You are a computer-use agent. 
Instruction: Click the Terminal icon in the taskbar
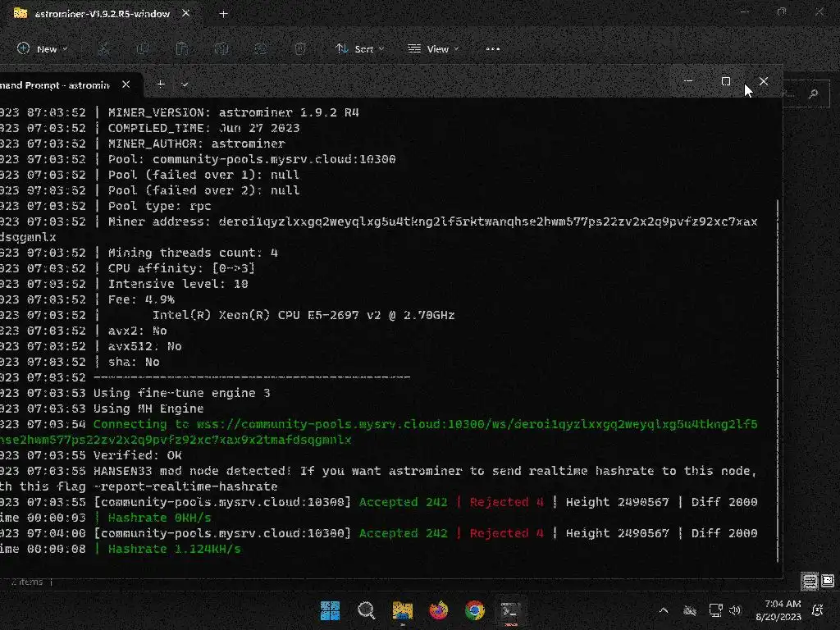509,610
